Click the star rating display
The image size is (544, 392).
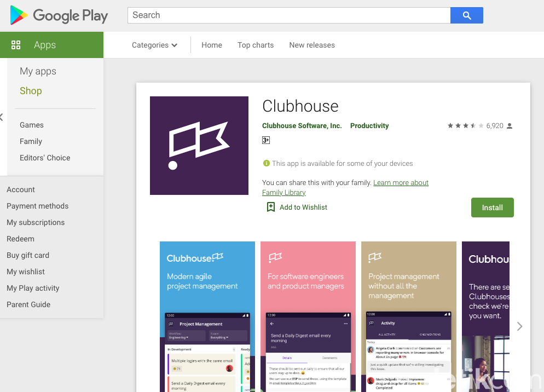465,126
